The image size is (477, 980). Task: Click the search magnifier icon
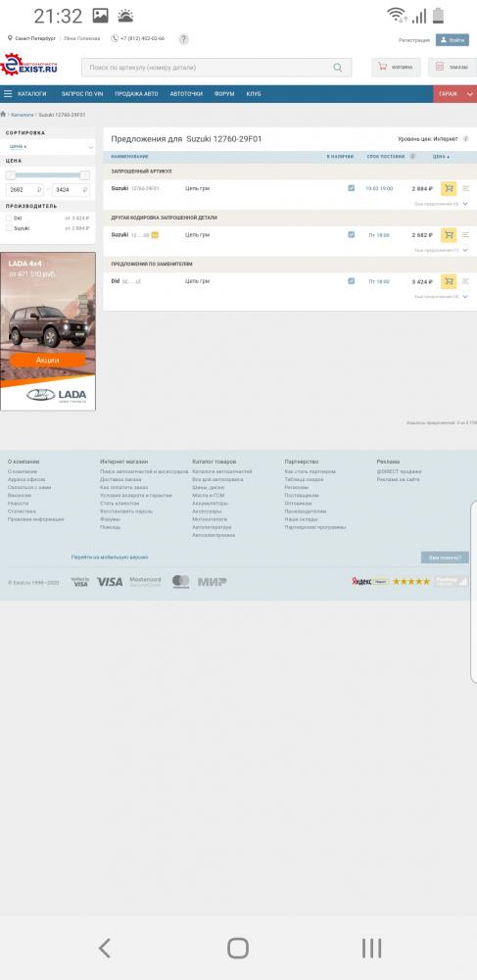point(338,68)
